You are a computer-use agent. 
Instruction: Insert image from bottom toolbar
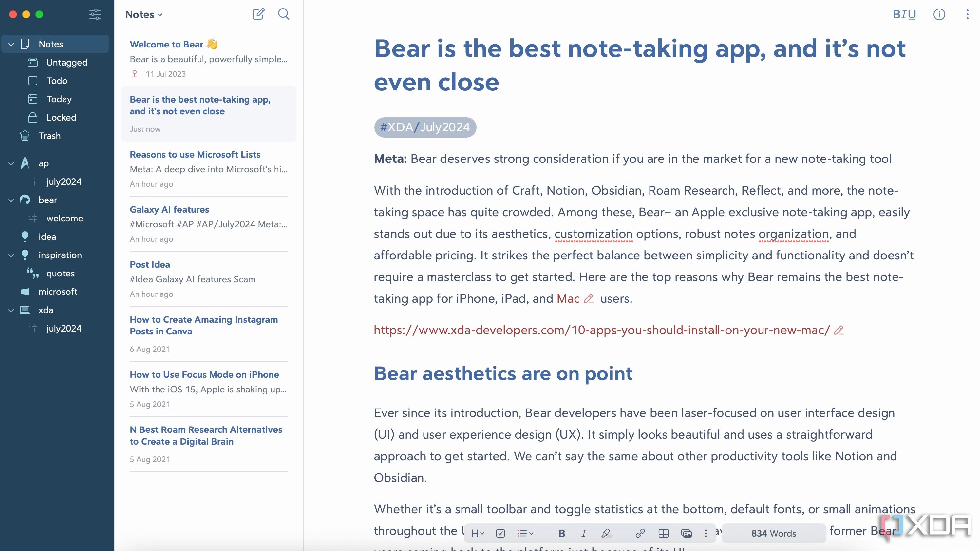pos(686,533)
